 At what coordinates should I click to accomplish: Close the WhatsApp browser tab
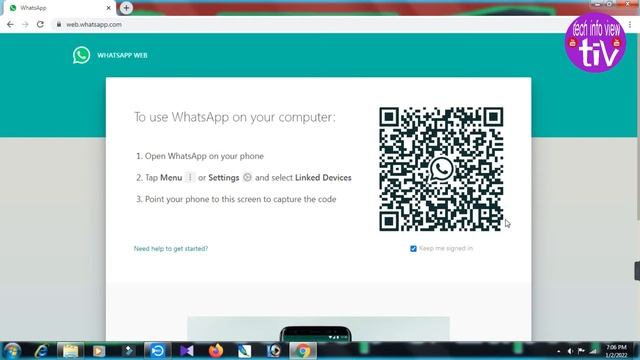pos(109,8)
